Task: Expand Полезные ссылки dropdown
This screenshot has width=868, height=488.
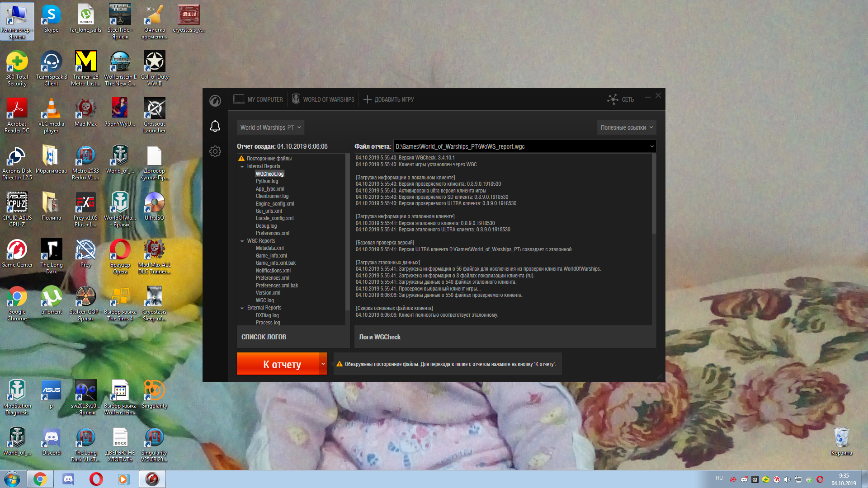Action: click(x=627, y=127)
